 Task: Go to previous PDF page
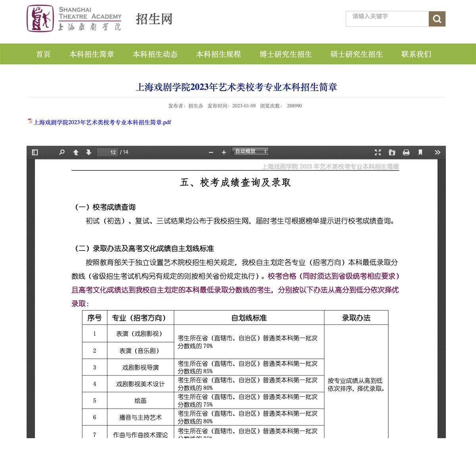coord(76,152)
